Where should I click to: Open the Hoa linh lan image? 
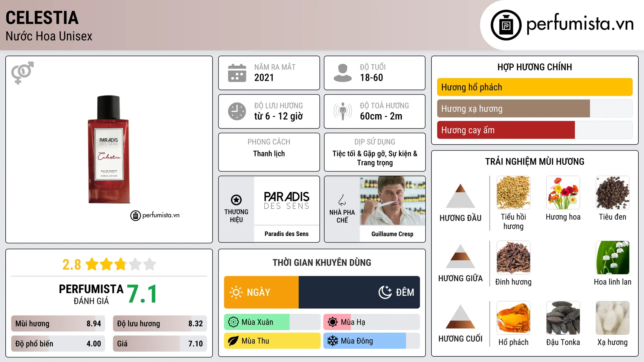(x=613, y=258)
